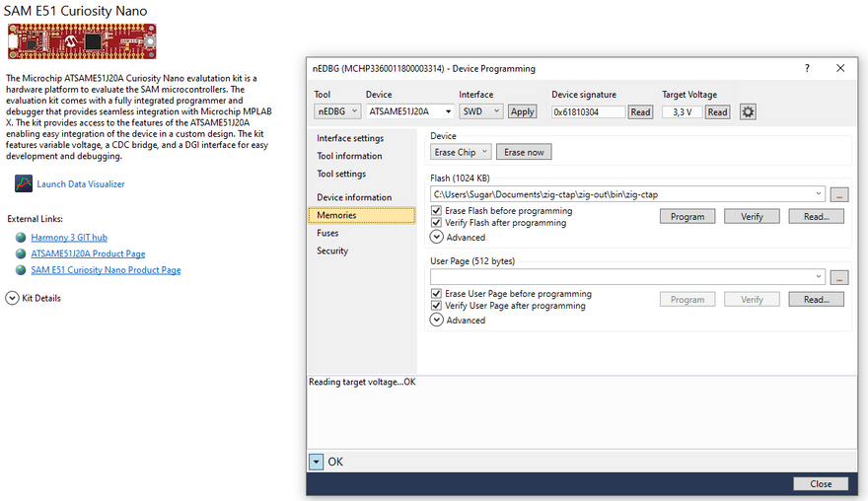Uncheck Erase User Page before programming
868x501 pixels.
[x=436, y=294]
